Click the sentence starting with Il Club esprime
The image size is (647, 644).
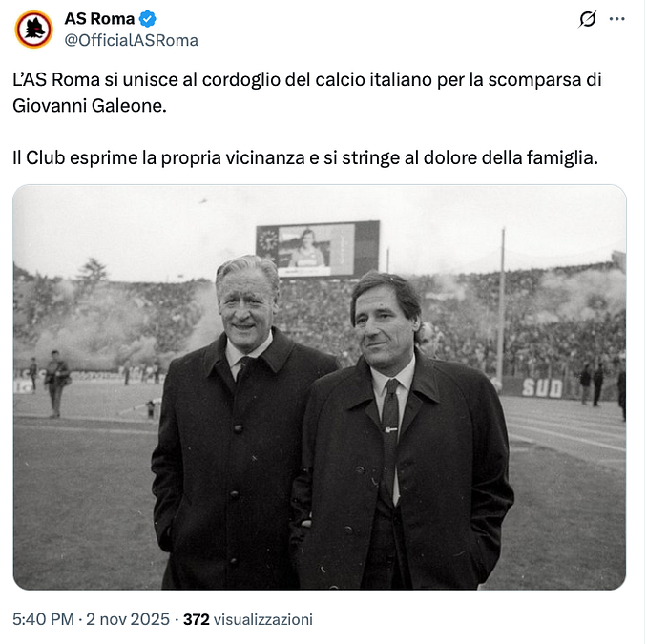pos(305,156)
